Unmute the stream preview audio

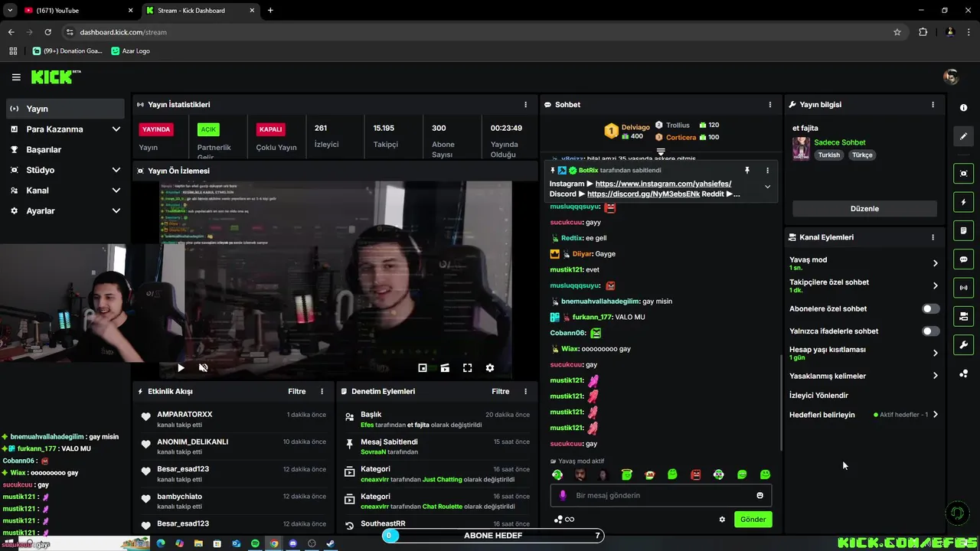(204, 368)
